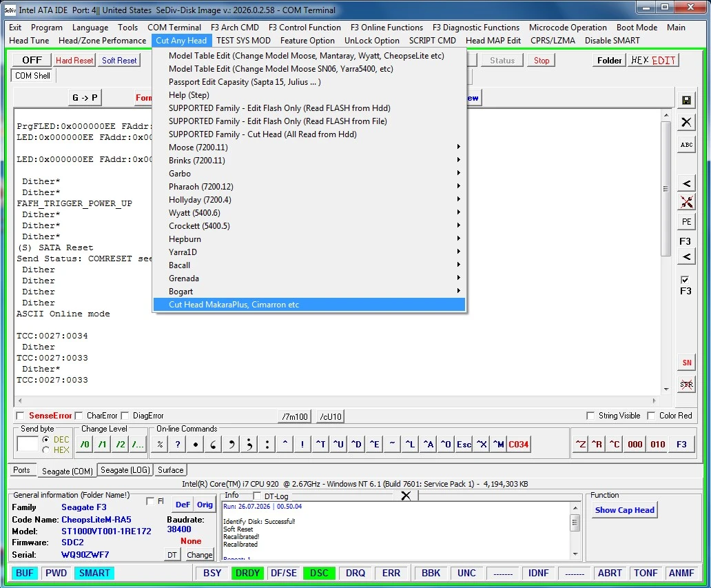Click the /7m100 button

point(295,416)
